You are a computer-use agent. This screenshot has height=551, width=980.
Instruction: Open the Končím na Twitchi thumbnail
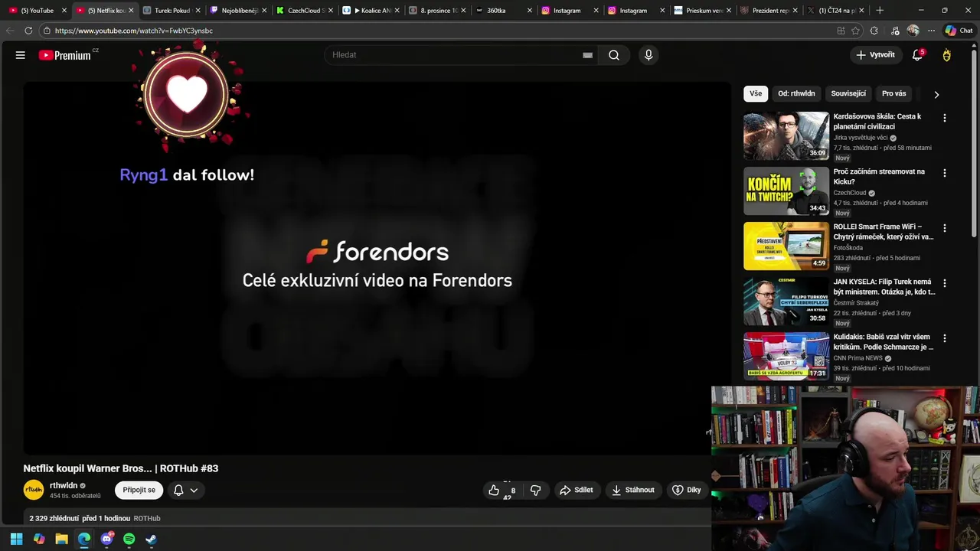pos(786,191)
